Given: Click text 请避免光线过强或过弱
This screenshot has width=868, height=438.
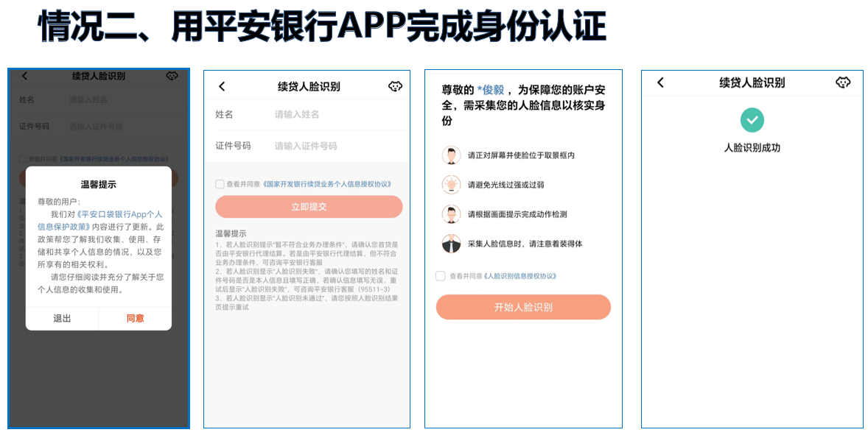Looking at the screenshot, I should [506, 185].
